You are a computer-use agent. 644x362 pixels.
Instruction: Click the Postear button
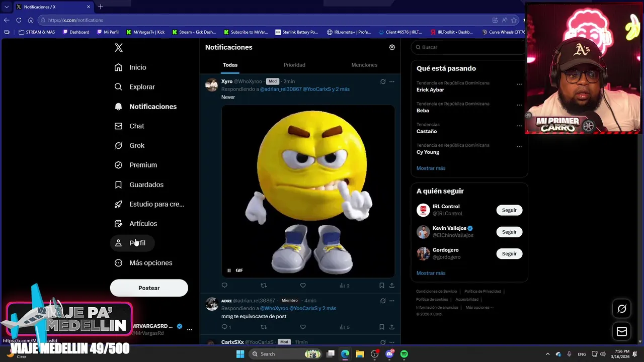[149, 288]
